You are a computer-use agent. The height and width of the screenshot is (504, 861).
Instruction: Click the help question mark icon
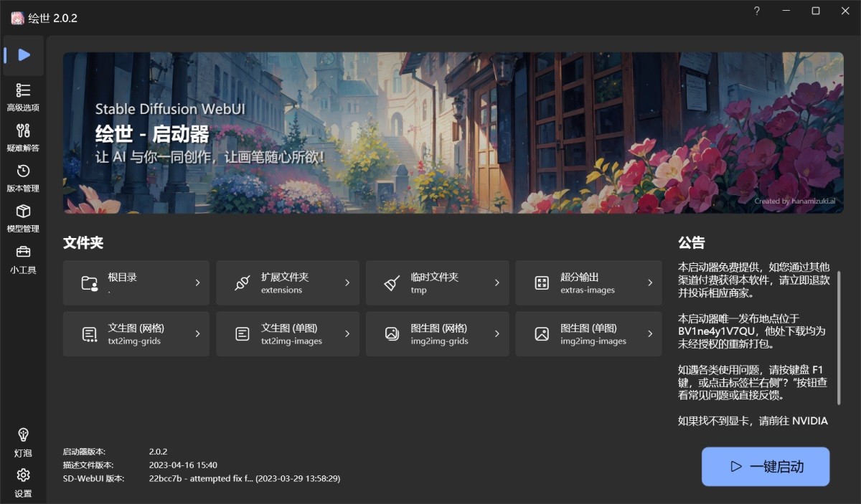click(756, 11)
